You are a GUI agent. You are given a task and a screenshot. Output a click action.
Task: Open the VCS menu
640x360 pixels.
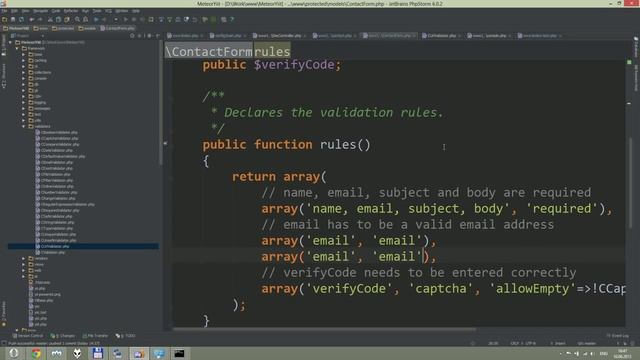(108, 11)
